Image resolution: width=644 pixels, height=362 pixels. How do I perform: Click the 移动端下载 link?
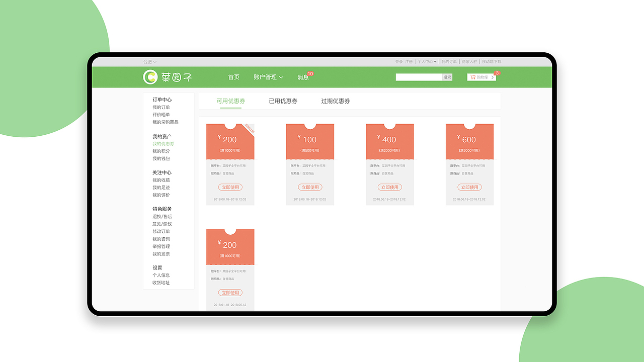click(x=492, y=62)
